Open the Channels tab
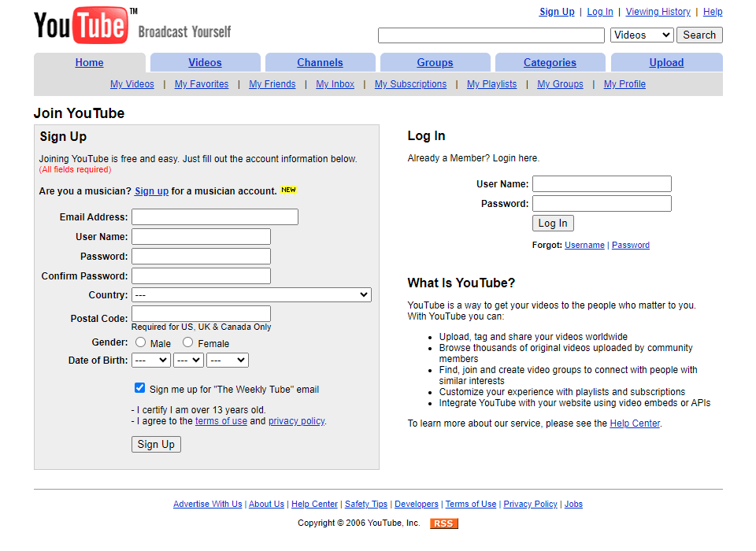756x551 pixels. [321, 63]
